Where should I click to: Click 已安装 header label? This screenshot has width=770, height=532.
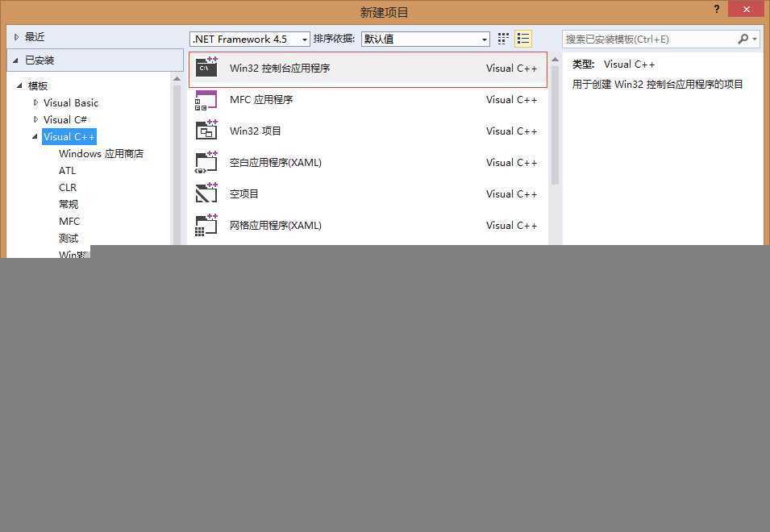[40, 60]
